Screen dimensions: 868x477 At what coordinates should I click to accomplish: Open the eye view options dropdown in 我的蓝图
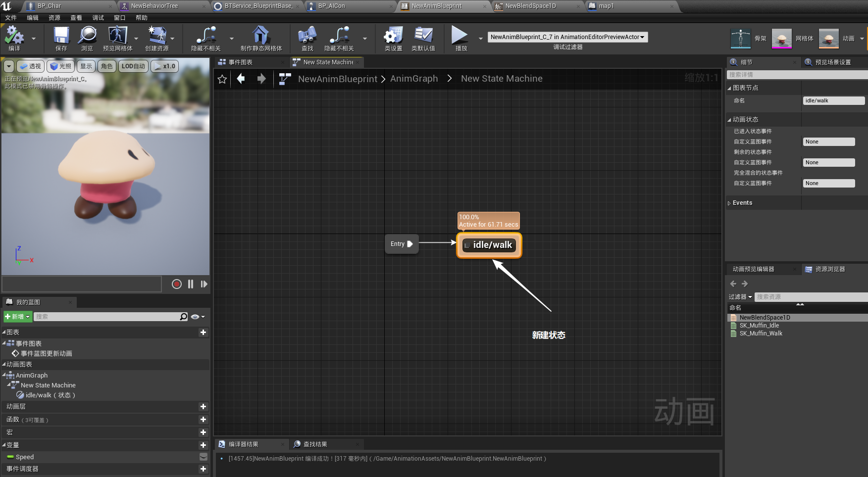point(198,317)
